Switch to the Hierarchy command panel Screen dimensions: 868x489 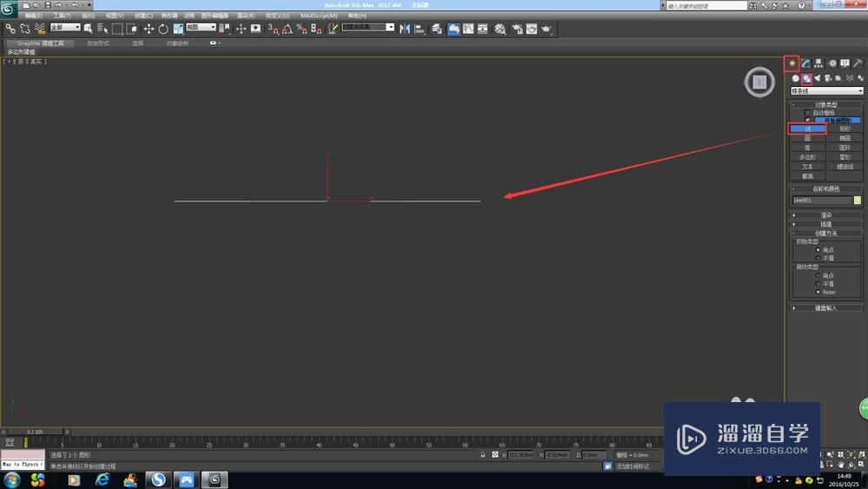(819, 63)
